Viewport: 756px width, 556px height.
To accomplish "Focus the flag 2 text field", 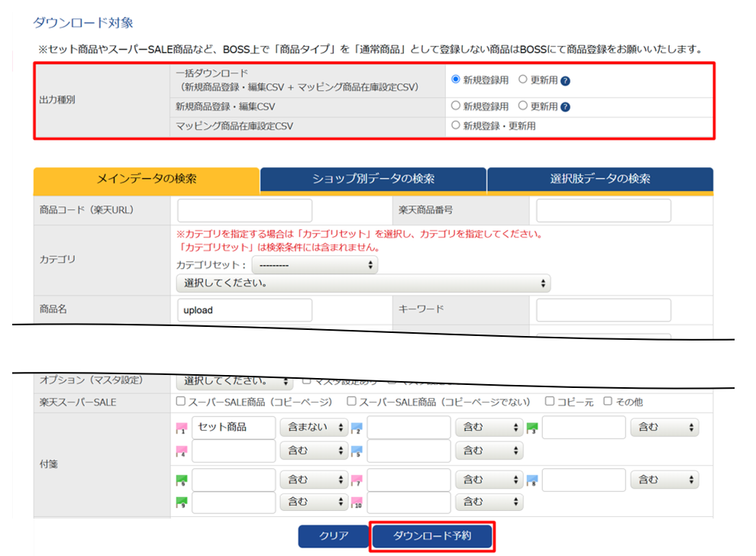I will point(409,428).
